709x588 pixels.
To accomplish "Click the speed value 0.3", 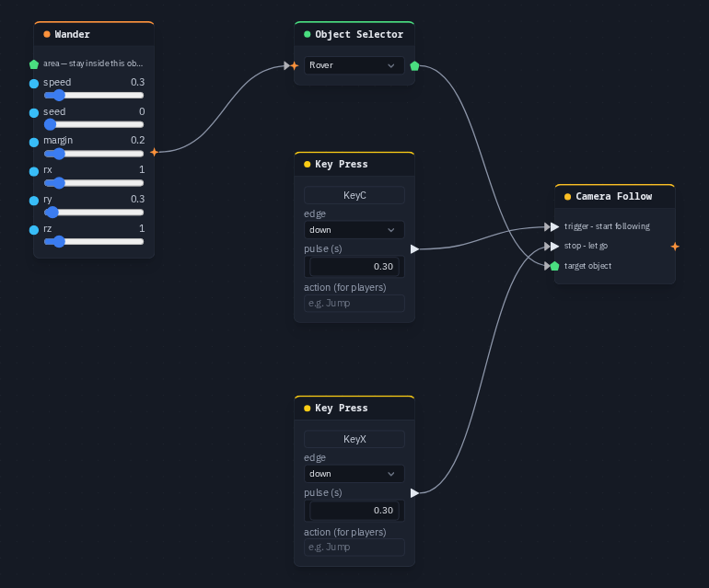I will point(137,82).
